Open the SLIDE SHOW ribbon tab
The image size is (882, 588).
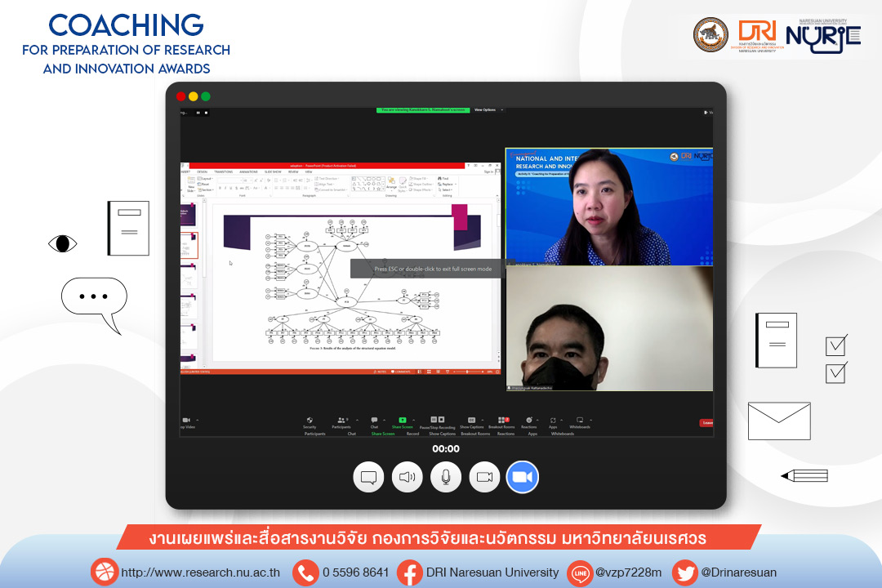273,171
